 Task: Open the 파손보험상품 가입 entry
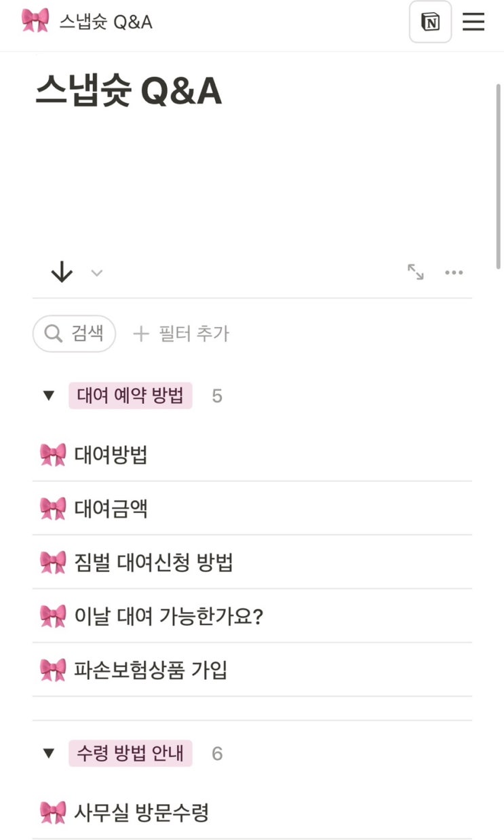(x=151, y=670)
